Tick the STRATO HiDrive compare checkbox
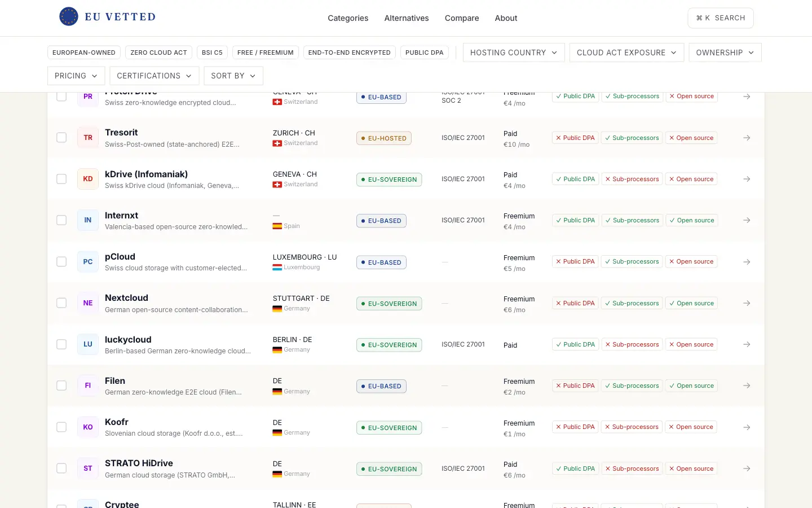Screen dimensions: 812x508 pyautogui.click(x=61, y=468)
